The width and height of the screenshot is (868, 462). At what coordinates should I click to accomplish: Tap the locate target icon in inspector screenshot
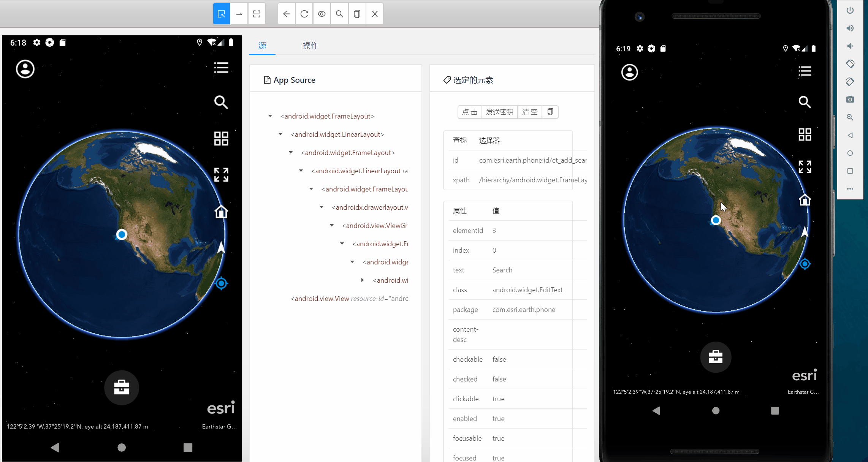(221, 283)
